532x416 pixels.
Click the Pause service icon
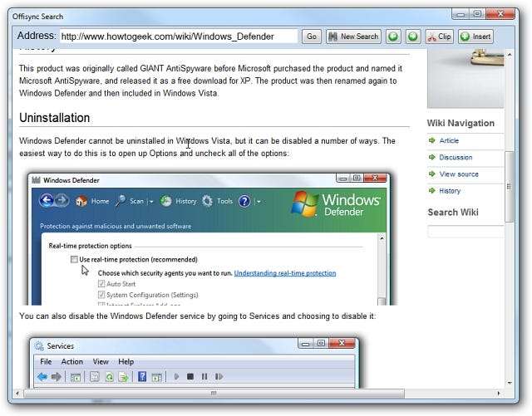point(204,377)
